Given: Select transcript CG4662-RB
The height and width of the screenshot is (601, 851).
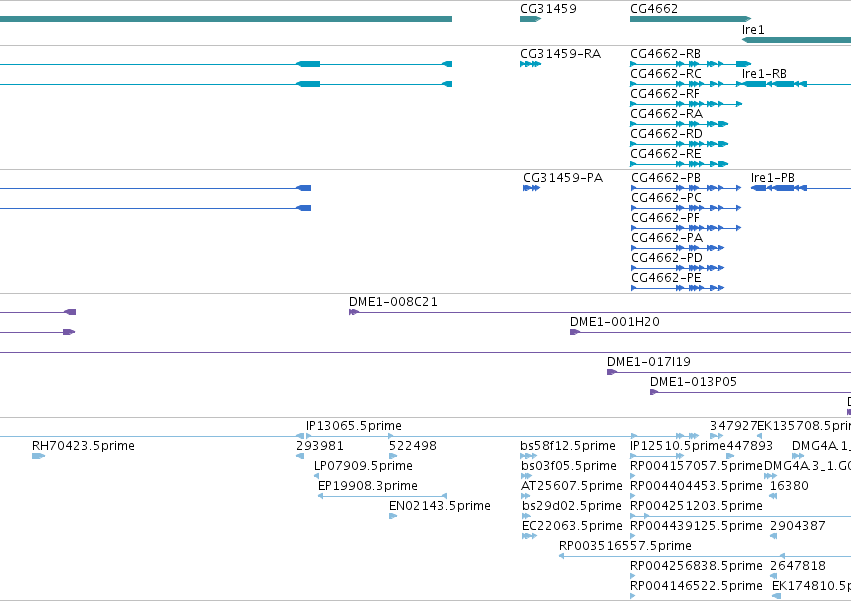Looking at the screenshot, I should [665, 54].
